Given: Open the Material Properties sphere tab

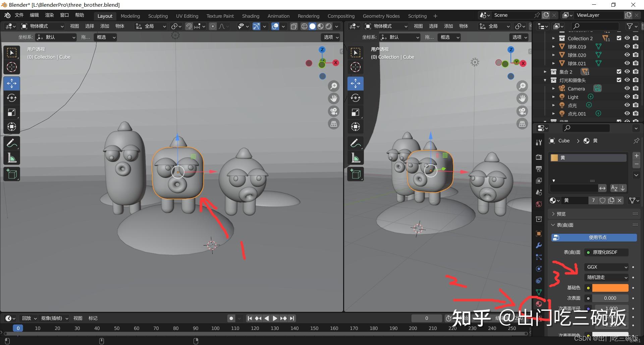Looking at the screenshot, I should point(539,304).
